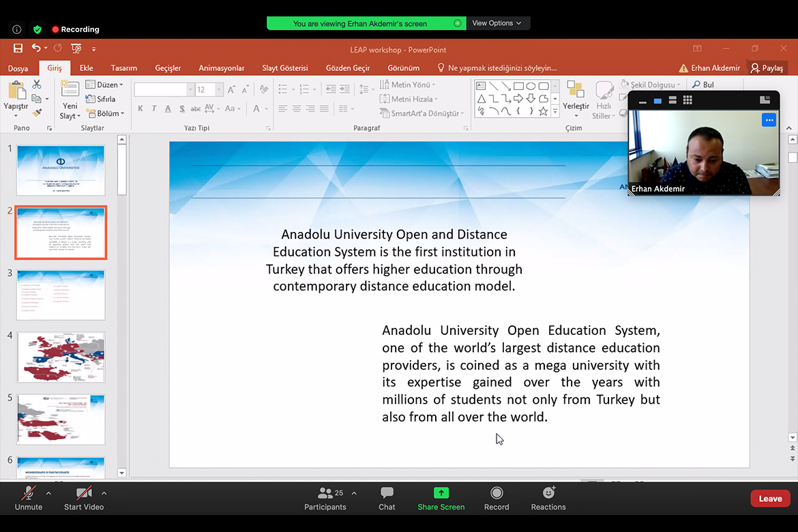Expand audio settings arrow beside Unmute

point(48,493)
